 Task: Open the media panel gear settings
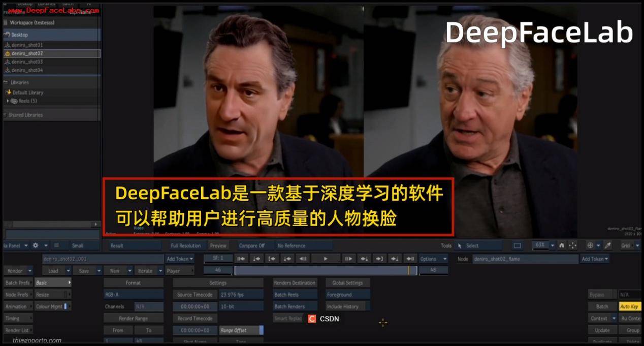click(x=36, y=245)
